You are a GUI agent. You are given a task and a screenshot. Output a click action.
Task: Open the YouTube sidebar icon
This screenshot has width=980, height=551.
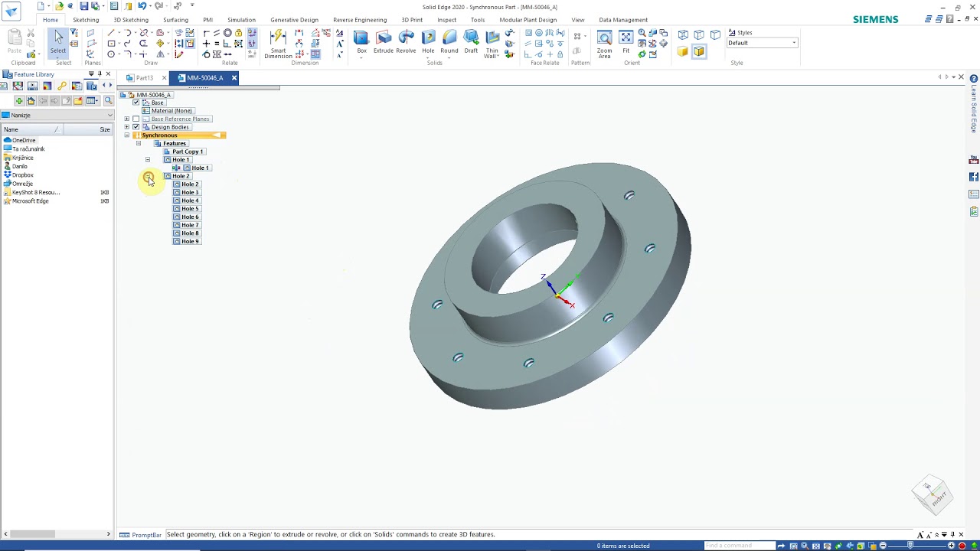click(x=974, y=160)
